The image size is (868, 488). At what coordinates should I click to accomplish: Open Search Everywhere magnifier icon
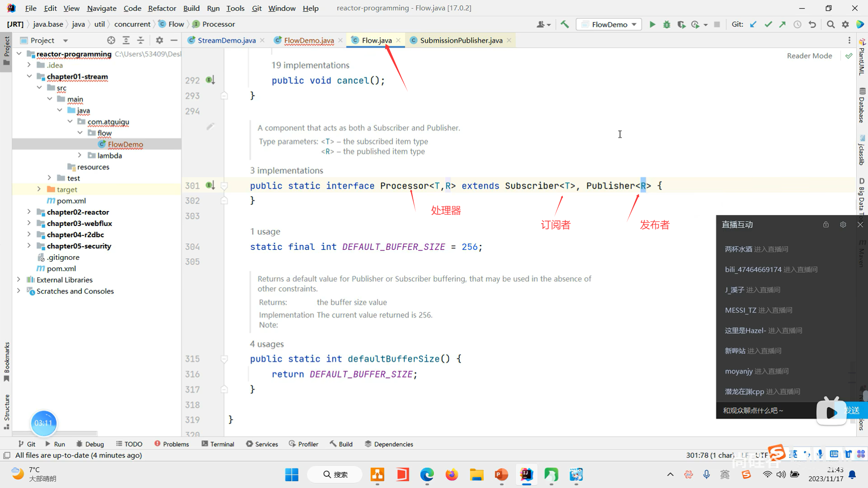[830, 24]
